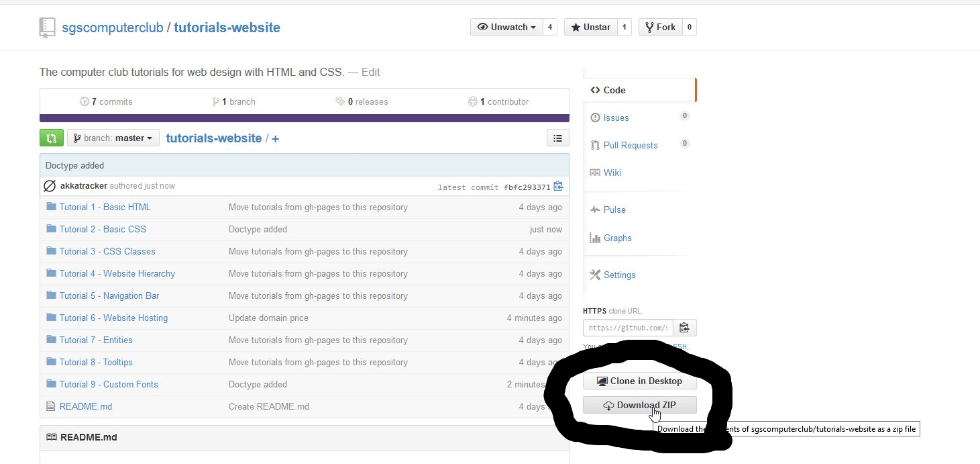Click the latest commit hash fbfc293371
This screenshot has height=464, width=980.
click(x=527, y=187)
